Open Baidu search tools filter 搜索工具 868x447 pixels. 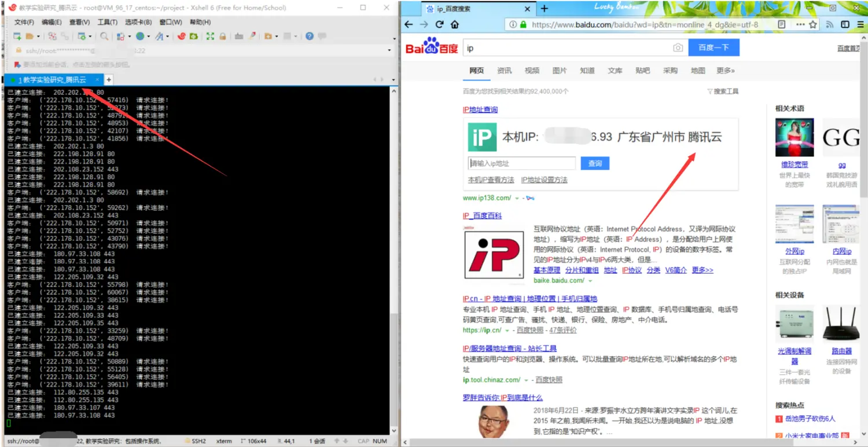(x=723, y=91)
